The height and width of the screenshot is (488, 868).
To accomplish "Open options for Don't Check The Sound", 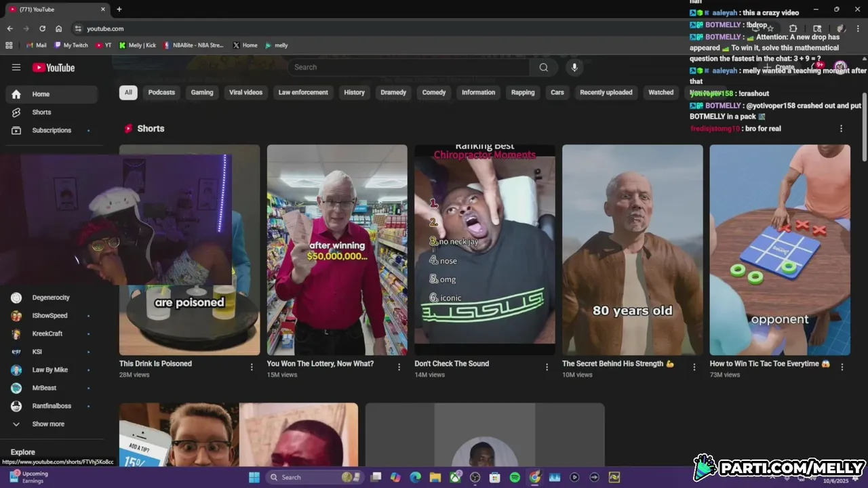I will 547,367.
